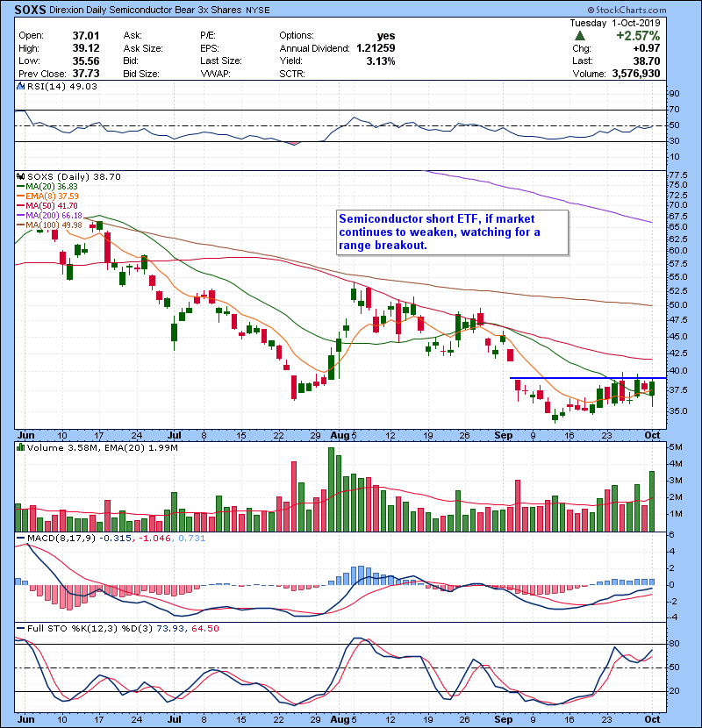
Task: Click the fund name Direxion Daily Semiconductor Bear 3x Shares
Action: (x=146, y=10)
